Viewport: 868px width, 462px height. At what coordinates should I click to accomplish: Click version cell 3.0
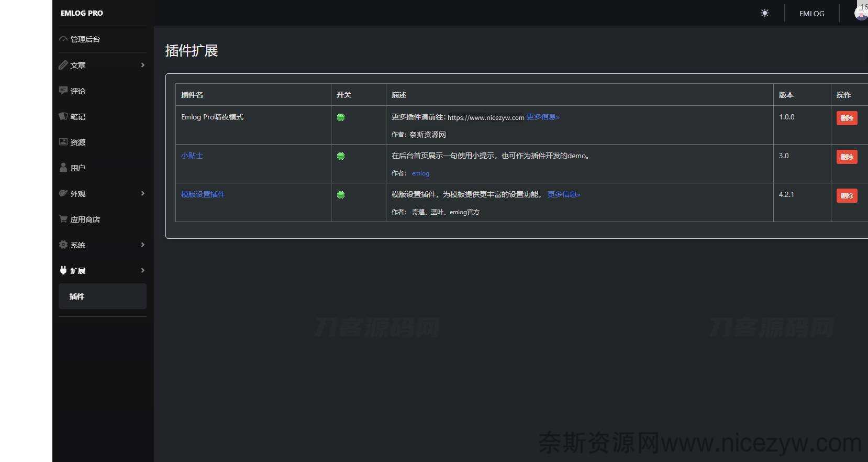(x=784, y=156)
